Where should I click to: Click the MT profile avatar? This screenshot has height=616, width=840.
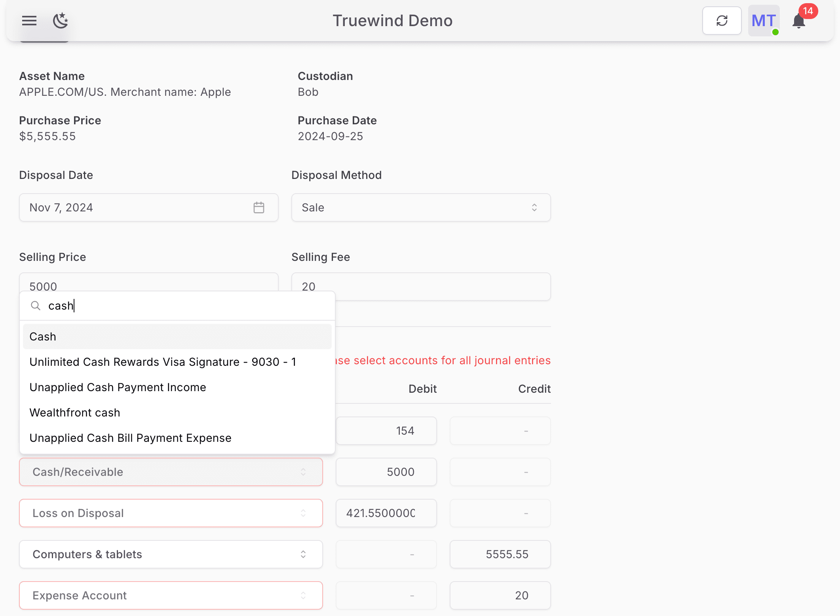coord(763,20)
